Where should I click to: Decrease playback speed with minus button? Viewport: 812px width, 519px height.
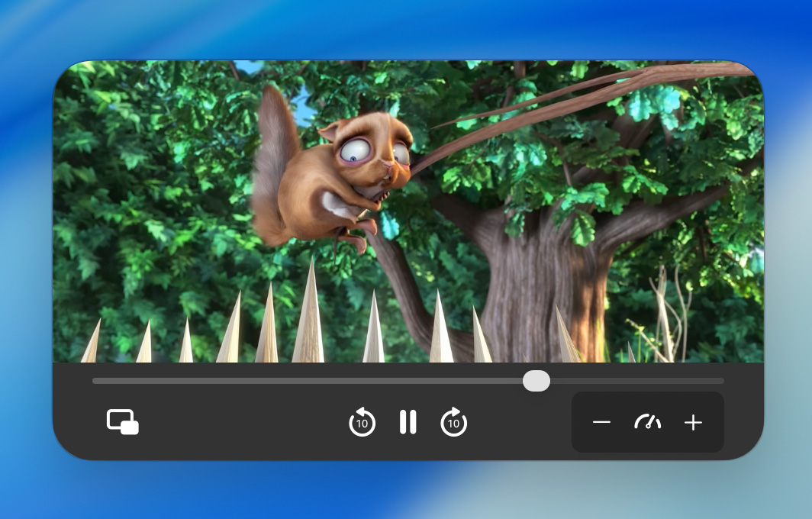(601, 422)
